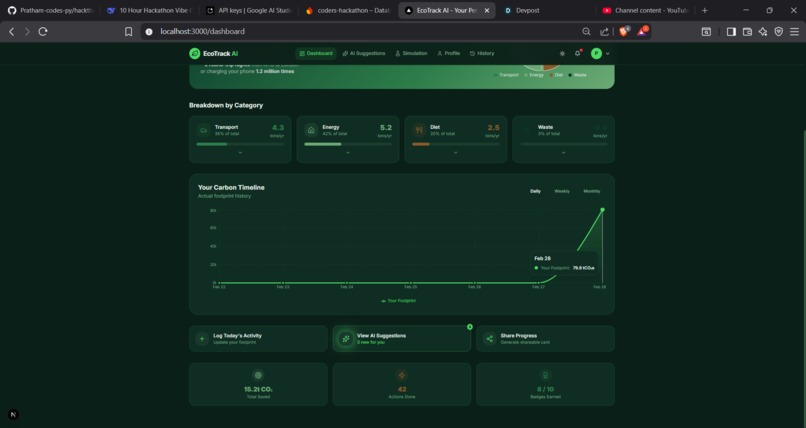This screenshot has height=428, width=806.
Task: Open the View AI Suggestions card
Action: [x=401, y=339]
